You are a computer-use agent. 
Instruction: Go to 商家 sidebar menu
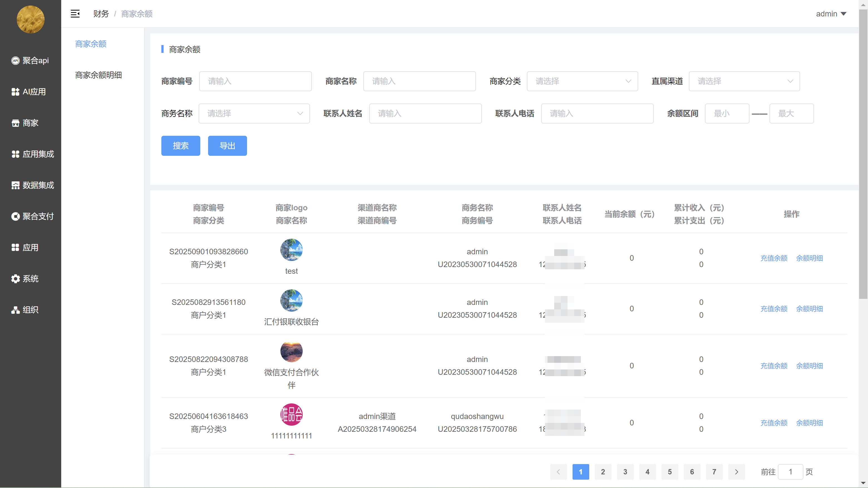click(25, 123)
